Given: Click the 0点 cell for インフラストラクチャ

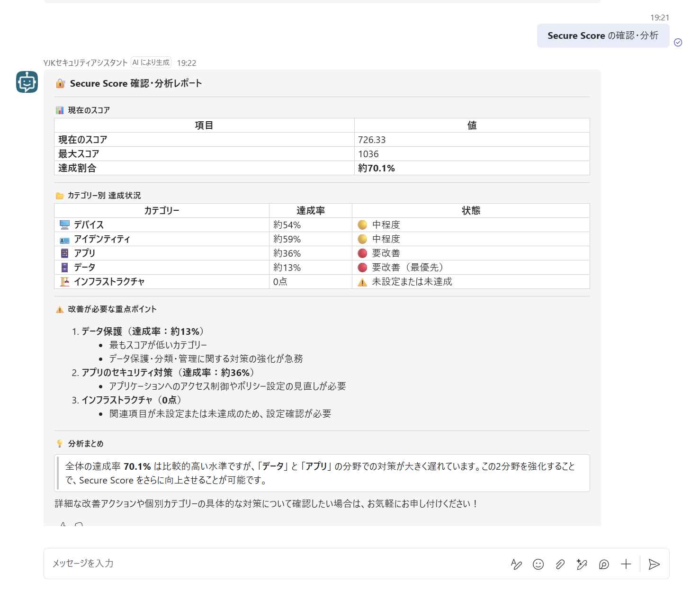Looking at the screenshot, I should (x=311, y=282).
